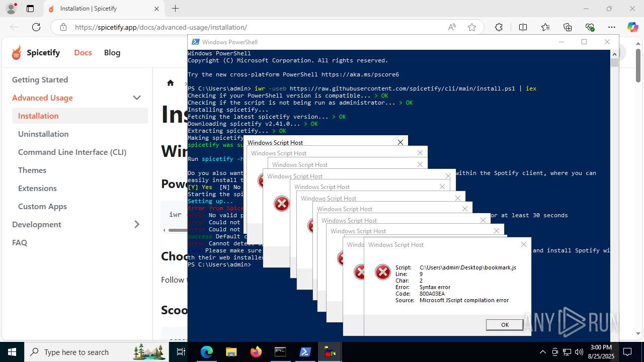
Task: Close the topmost-back Windows Script Host dialog
Action: (x=400, y=142)
